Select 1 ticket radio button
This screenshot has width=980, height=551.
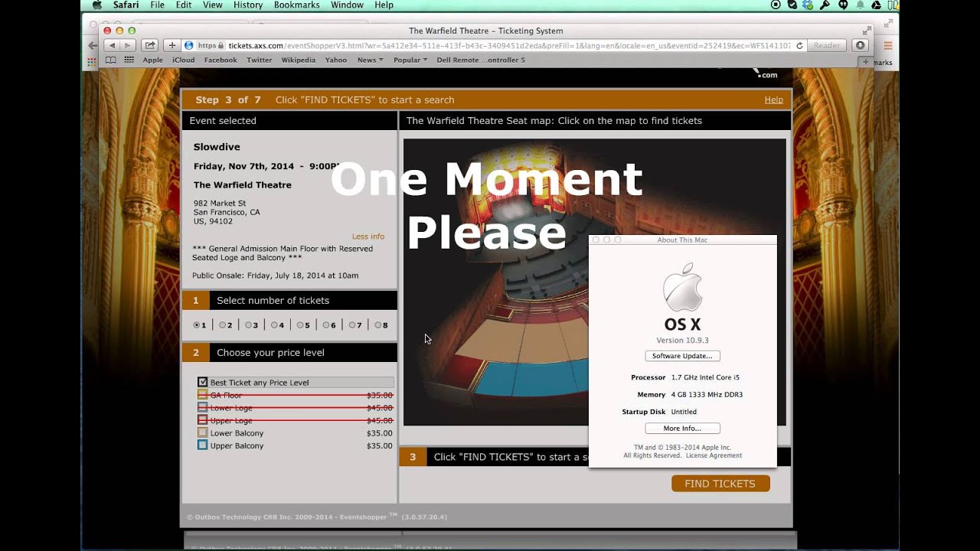tap(197, 325)
